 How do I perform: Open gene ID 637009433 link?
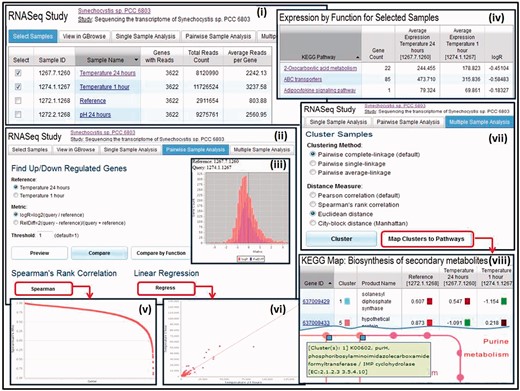316,323
